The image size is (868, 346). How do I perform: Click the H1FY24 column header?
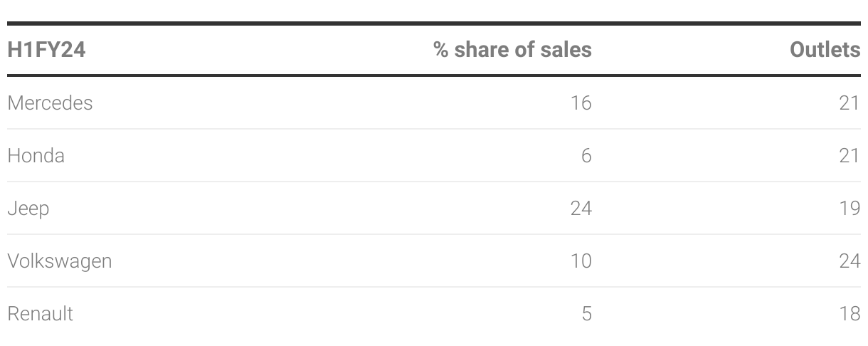[46, 50]
